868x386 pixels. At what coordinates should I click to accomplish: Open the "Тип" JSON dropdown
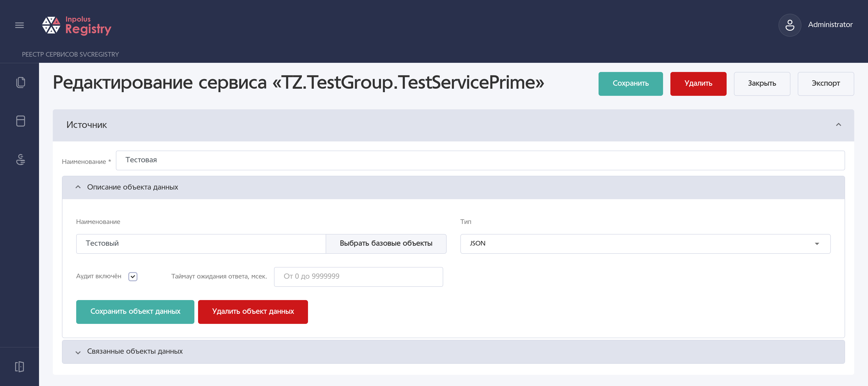click(x=645, y=244)
